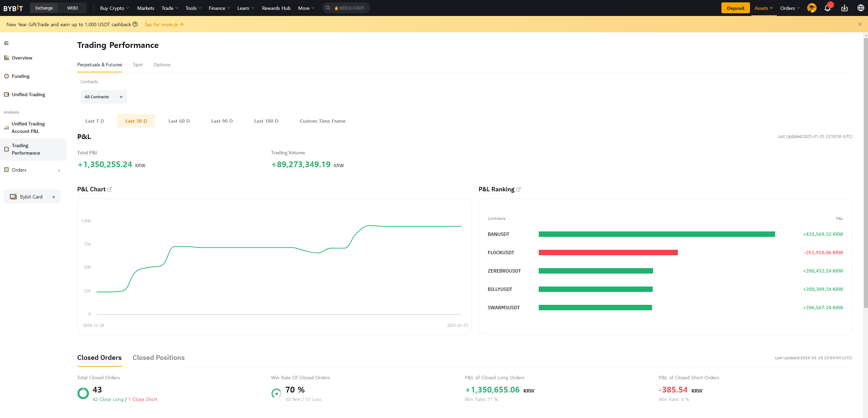This screenshot has height=418, width=868.
Task: Open the app download icon
Action: [845, 8]
